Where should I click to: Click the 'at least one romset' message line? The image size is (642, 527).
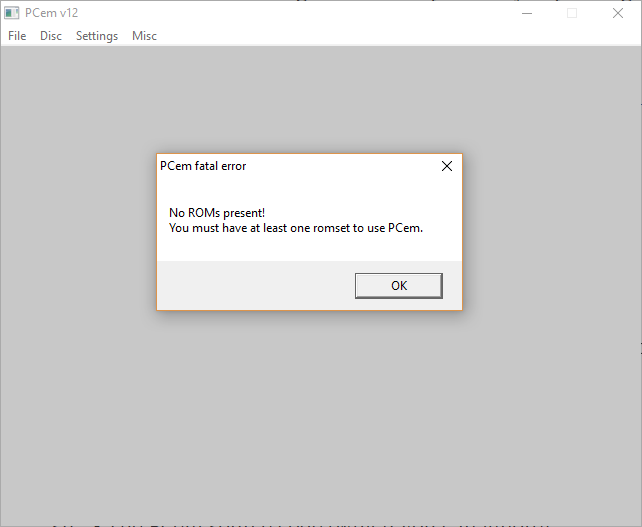click(x=296, y=228)
